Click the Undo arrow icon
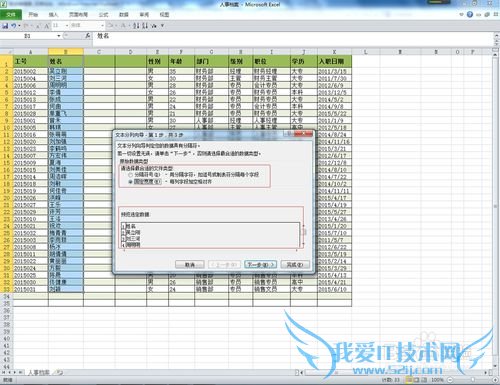 [x=13, y=26]
